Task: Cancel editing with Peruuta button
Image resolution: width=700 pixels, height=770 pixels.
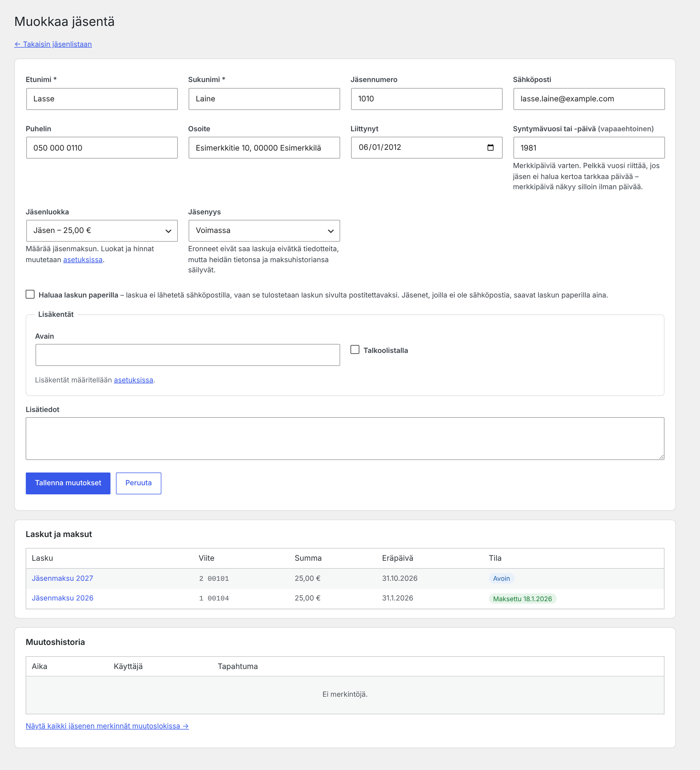Action: 139,483
